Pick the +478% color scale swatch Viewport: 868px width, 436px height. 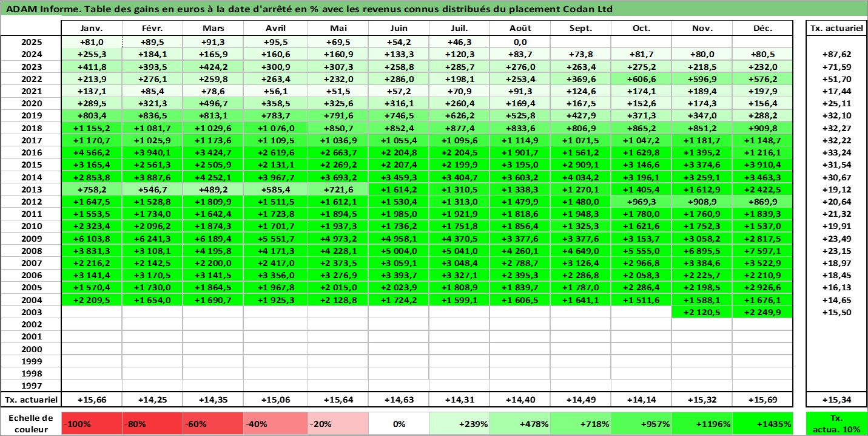point(520,424)
